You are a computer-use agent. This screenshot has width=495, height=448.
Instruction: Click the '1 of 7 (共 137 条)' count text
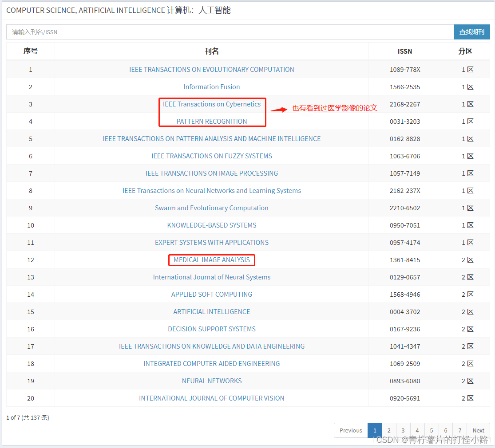(x=28, y=417)
